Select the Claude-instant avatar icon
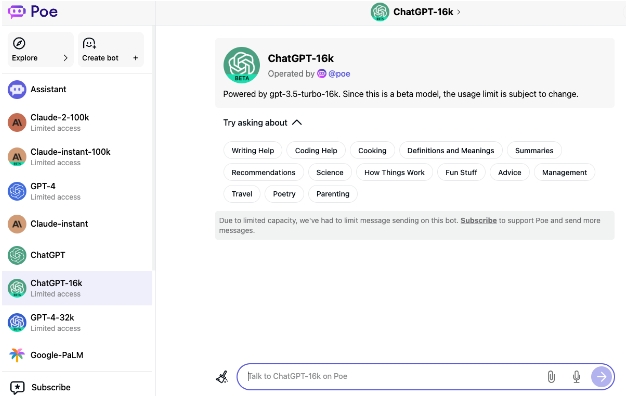This screenshot has width=626, height=397. 17,224
